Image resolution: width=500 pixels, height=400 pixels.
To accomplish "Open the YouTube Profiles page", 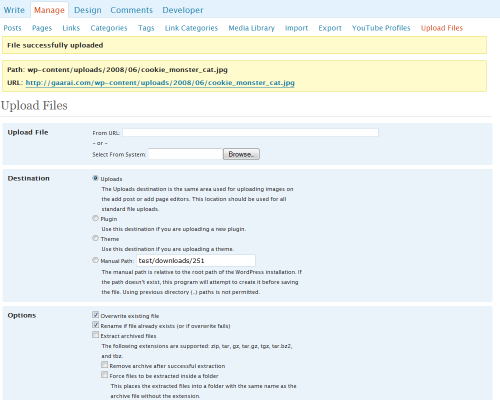I will click(381, 28).
